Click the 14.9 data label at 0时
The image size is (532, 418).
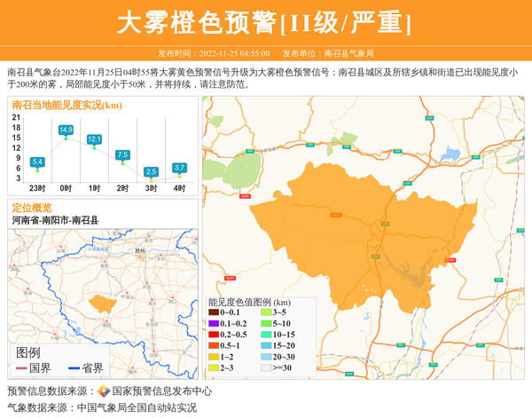coord(66,130)
